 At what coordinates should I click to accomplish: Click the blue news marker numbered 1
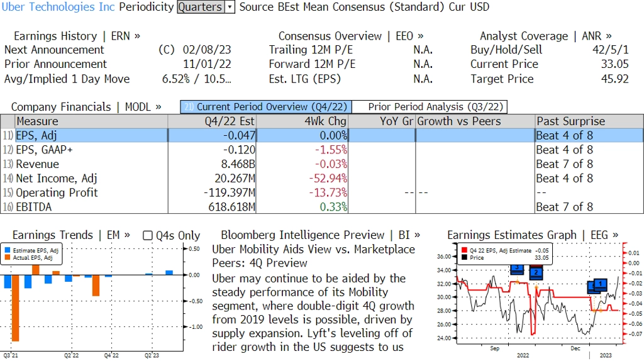coord(600,284)
